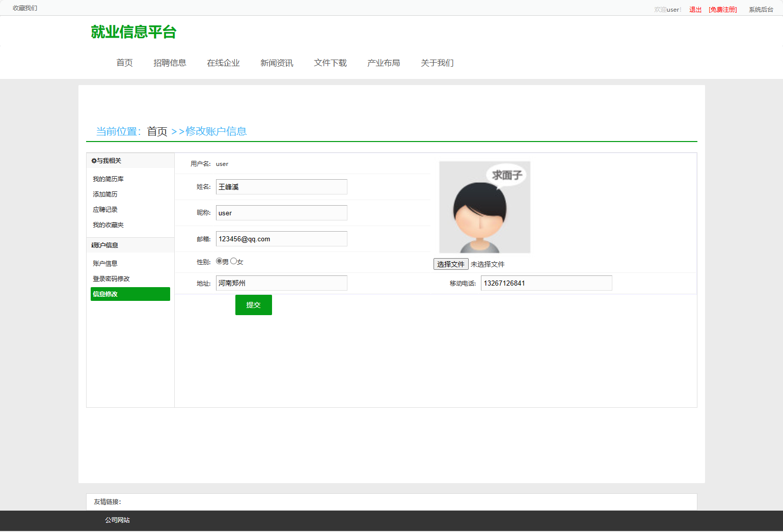Select the 女 gender radio button

(x=233, y=260)
